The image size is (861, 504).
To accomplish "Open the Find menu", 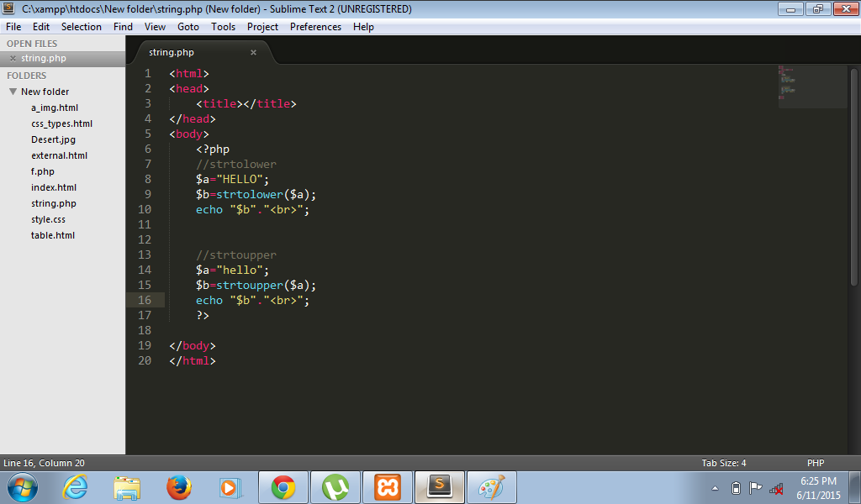I will (123, 27).
